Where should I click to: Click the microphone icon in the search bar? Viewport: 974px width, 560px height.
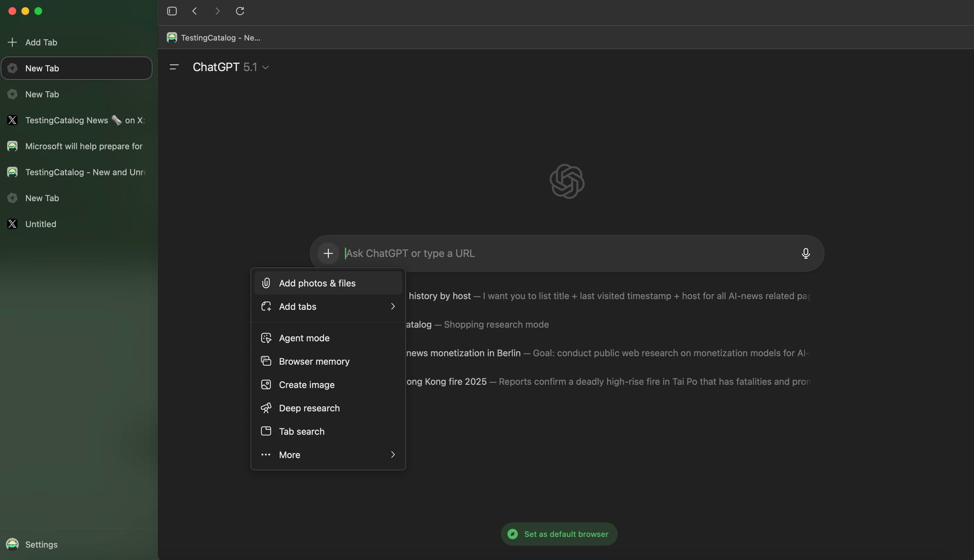(805, 253)
